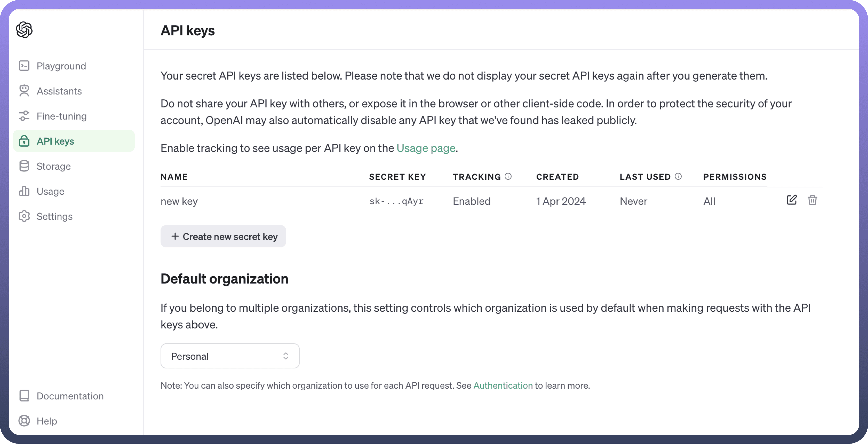Follow the Authentication link

[x=503, y=385]
